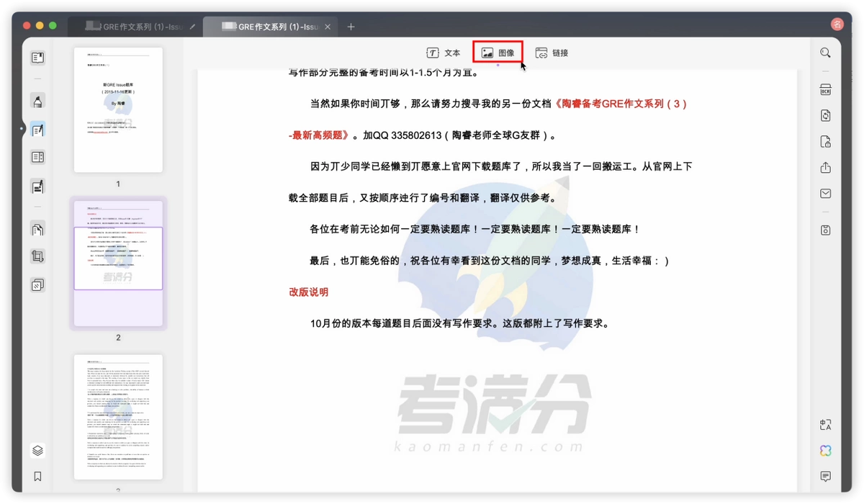
Task: Open Crop Pages tool
Action: (37, 256)
